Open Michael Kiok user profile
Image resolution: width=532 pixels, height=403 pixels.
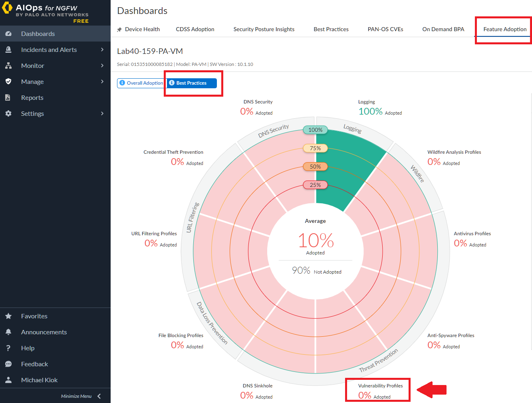pyautogui.click(x=39, y=380)
